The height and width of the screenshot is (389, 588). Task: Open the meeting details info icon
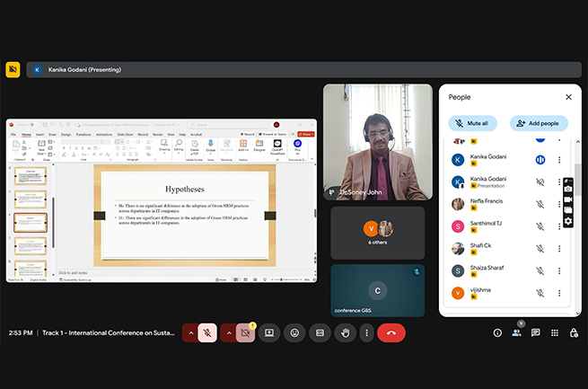497,332
